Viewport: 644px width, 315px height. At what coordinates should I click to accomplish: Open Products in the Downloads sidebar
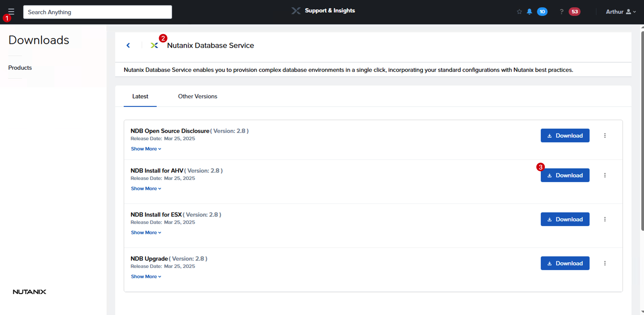[20, 68]
